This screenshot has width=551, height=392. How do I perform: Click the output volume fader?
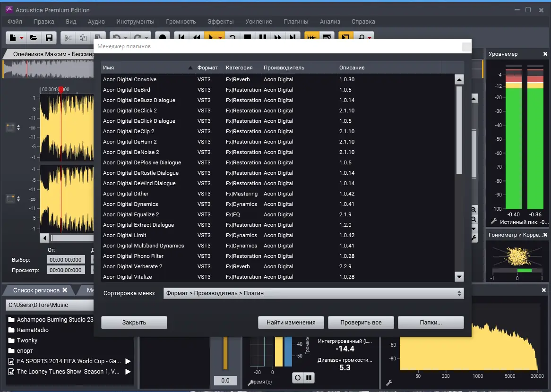click(225, 353)
